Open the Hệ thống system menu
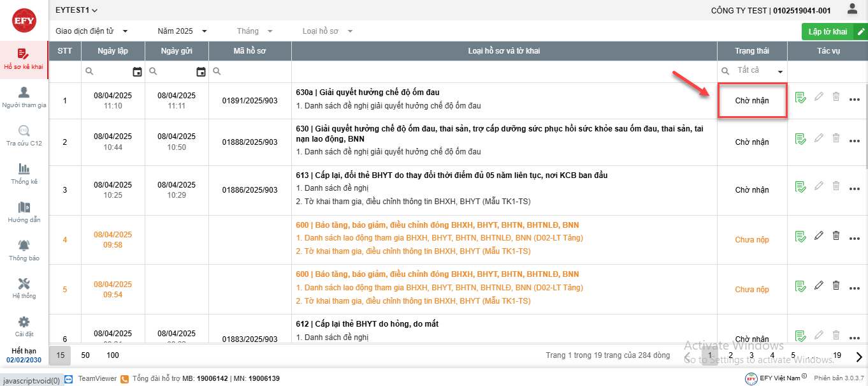This screenshot has width=868, height=386. point(24,288)
